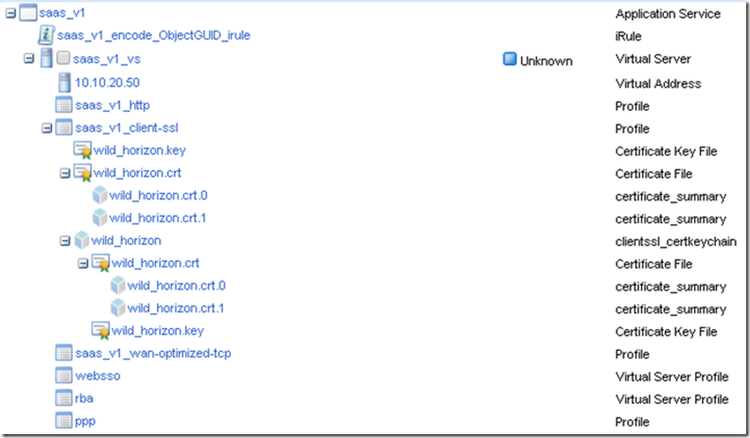Open the wild_horizon.key link inside the wild_horizon certkeychain

pos(158,331)
